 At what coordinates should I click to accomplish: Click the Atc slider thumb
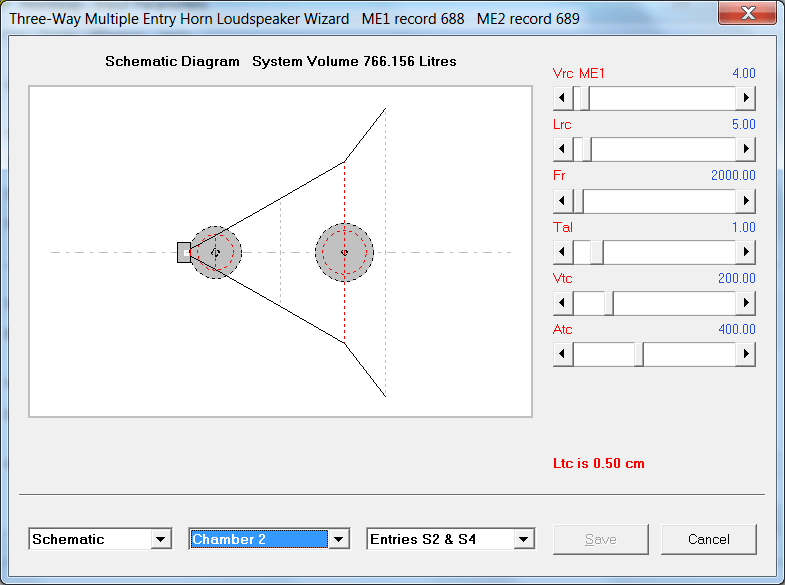[639, 354]
